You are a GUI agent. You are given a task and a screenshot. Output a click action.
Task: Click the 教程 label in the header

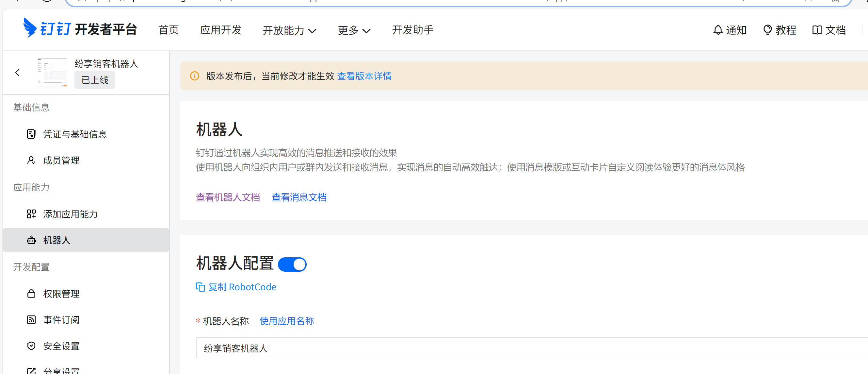pyautogui.click(x=786, y=30)
